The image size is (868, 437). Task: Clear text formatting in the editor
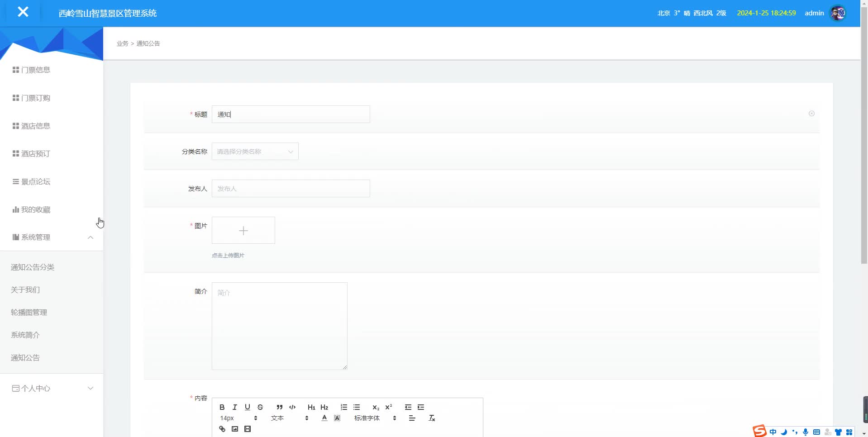coord(432,418)
